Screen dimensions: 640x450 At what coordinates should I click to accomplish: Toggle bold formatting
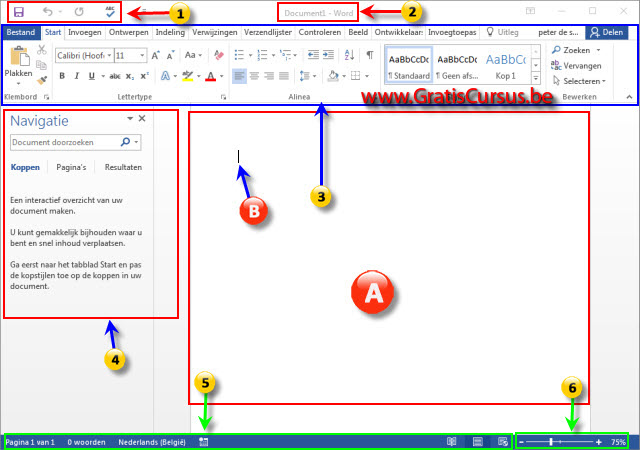62,76
